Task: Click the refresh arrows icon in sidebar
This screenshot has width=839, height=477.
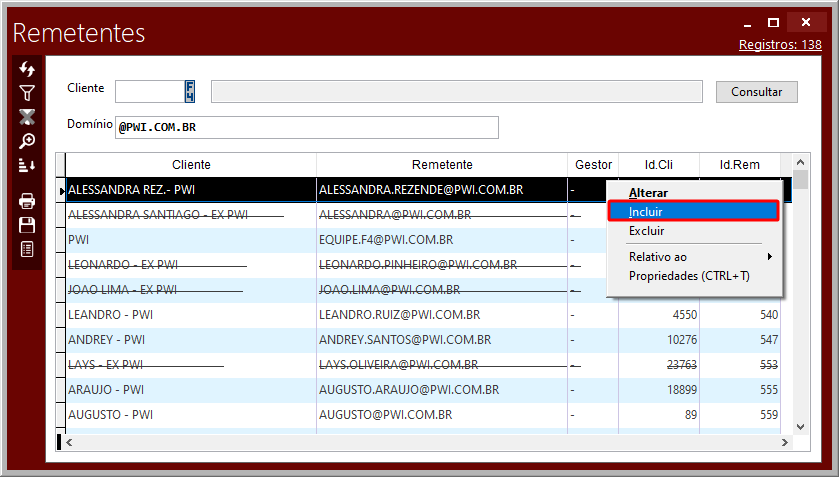Action: pyautogui.click(x=27, y=69)
